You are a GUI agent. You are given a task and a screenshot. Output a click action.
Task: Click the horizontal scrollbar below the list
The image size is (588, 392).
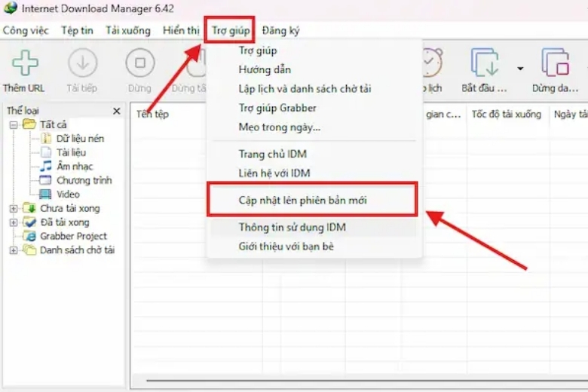pos(367,381)
